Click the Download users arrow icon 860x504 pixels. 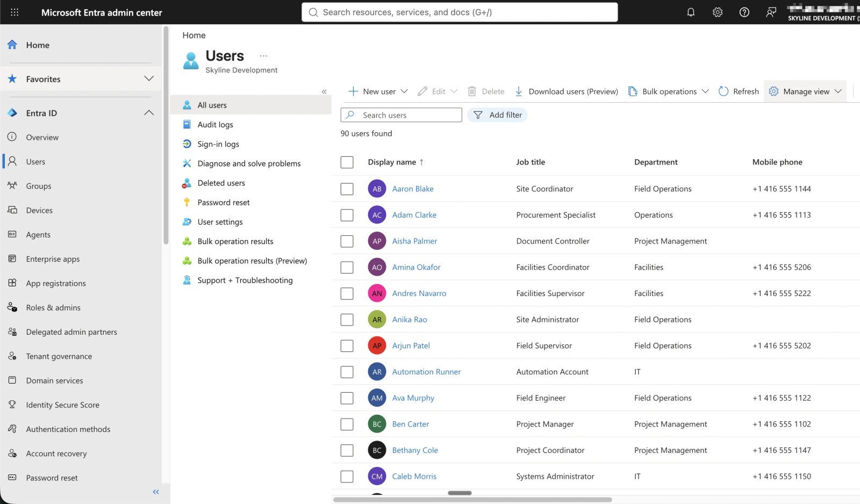pyautogui.click(x=519, y=91)
